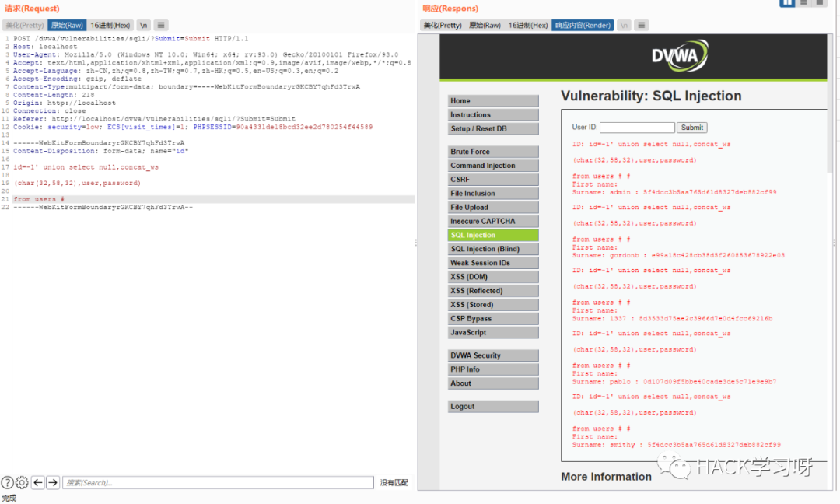Click the 'Surname: pablo' result line
This screenshot has width=840, height=504.
coord(674,382)
